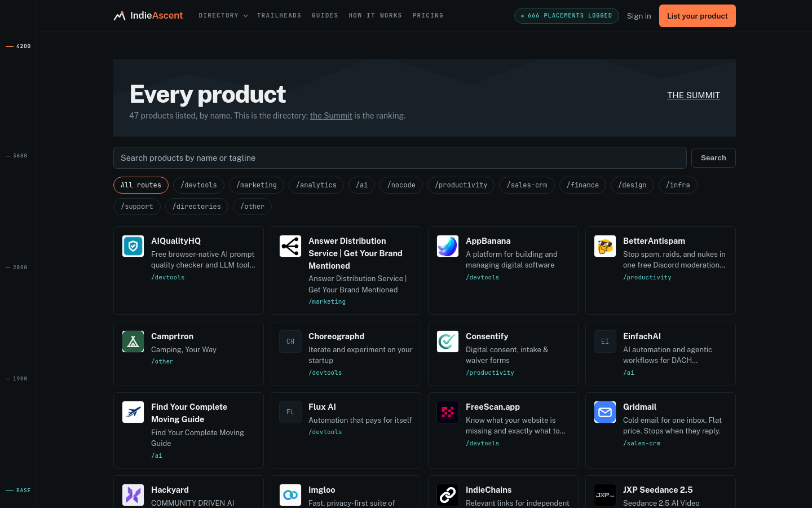Click the /productivity tag on Consentify card
The width and height of the screenshot is (812, 508).
490,373
